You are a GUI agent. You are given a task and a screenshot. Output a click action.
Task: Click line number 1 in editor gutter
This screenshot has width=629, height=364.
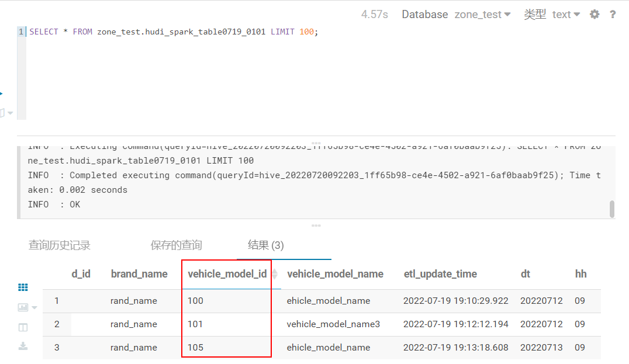21,32
